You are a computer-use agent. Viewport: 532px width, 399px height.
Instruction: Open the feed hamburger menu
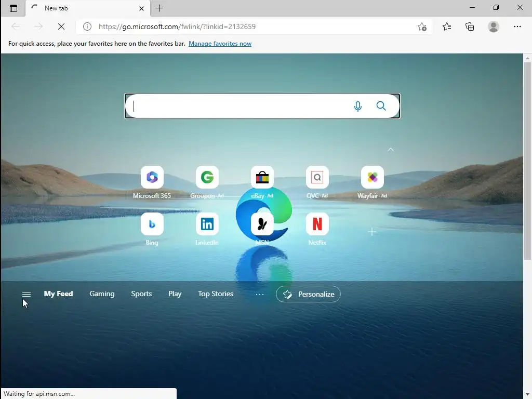click(x=26, y=294)
